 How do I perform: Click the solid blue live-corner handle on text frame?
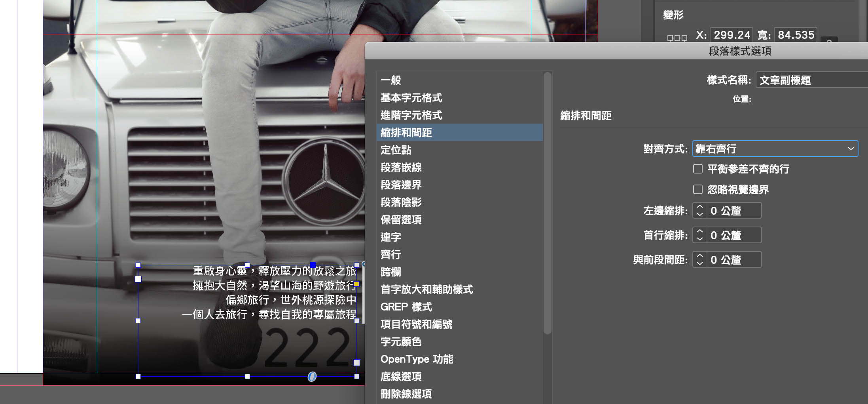click(313, 265)
